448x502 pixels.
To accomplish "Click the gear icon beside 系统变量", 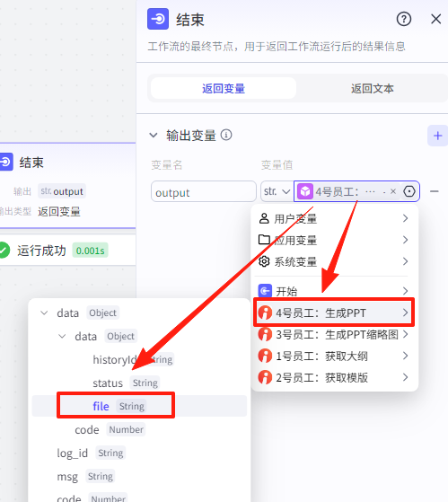I will tap(264, 261).
